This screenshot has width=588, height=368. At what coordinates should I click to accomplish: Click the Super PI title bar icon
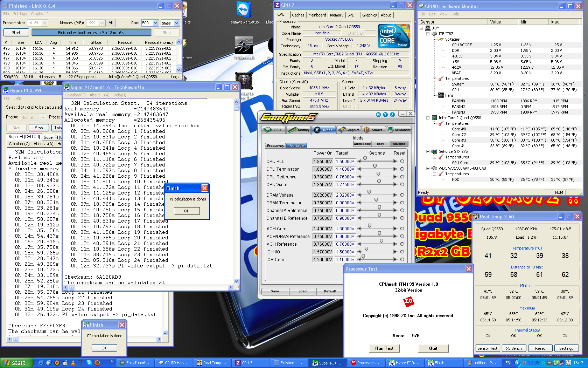tap(66, 87)
